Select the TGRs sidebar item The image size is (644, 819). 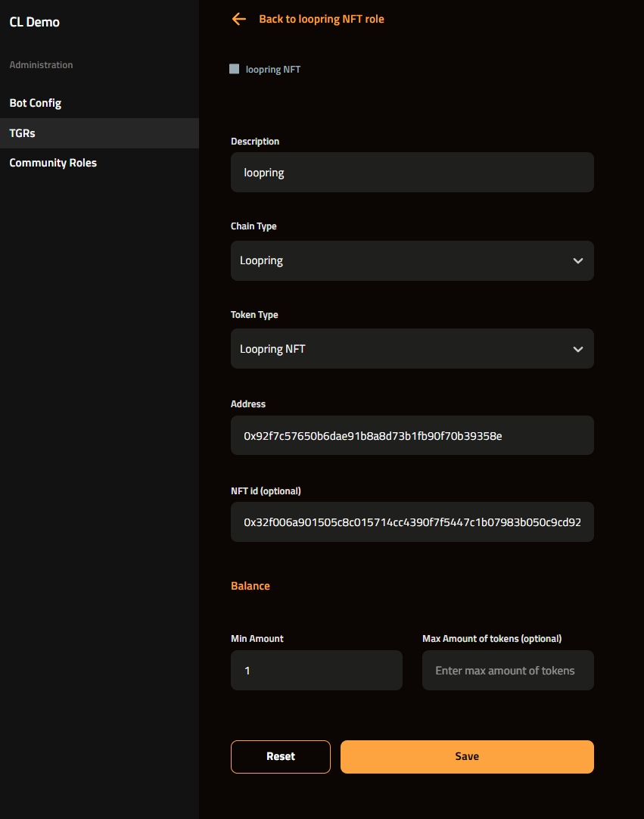coord(23,133)
